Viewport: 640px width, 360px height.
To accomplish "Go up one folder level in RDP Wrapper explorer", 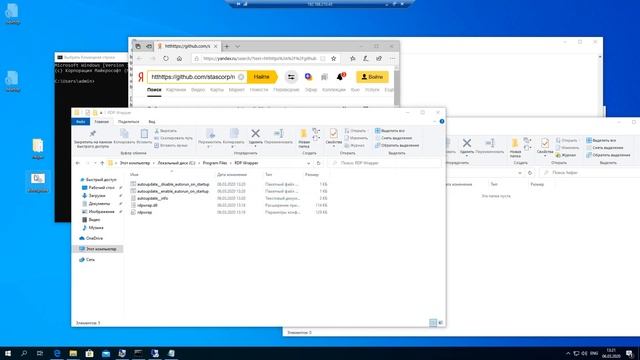I will [102, 163].
